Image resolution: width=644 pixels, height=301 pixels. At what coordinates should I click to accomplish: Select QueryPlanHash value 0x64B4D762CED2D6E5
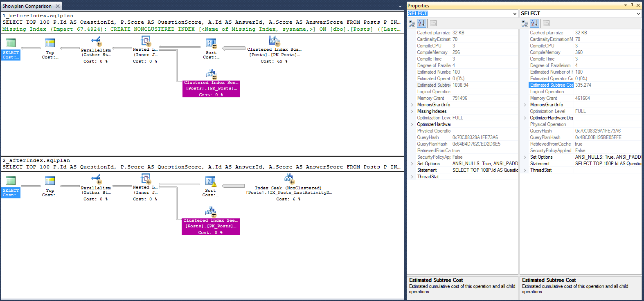tap(476, 144)
